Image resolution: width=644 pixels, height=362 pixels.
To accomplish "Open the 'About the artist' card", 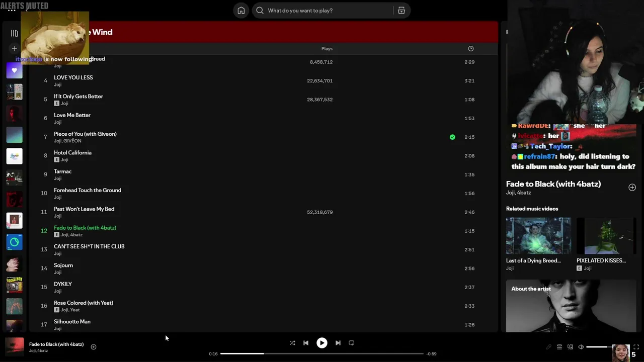I will coord(571,306).
